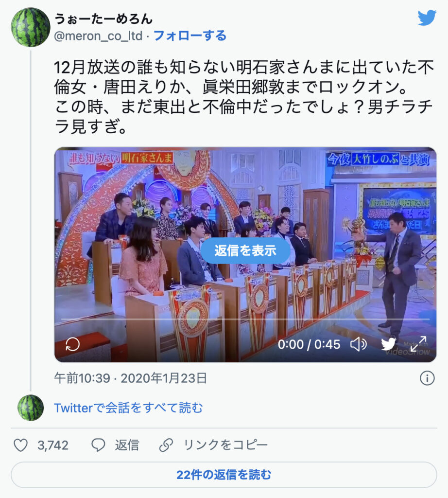Like the tweet with the heart icon
The height and width of the screenshot is (498, 448).
pos(20,445)
